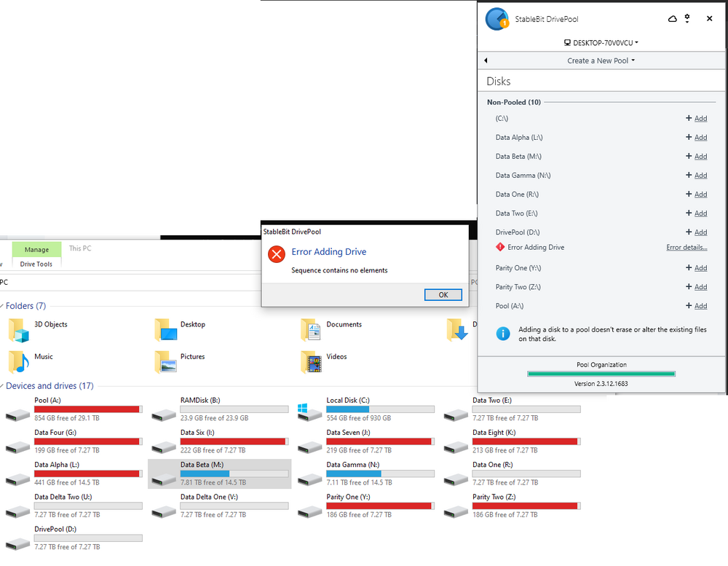Add Pool (A:\) to the pool

(697, 306)
